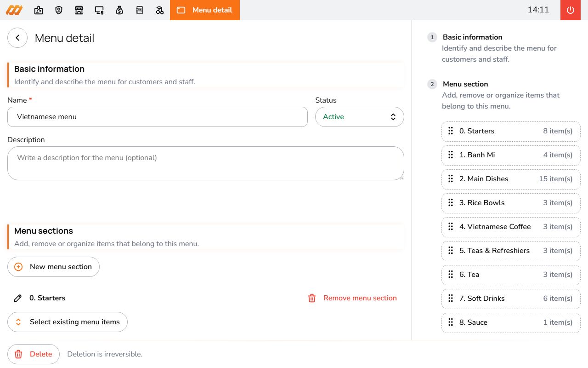Open the ID badge employees icon
The height and width of the screenshot is (368, 588).
tap(39, 10)
